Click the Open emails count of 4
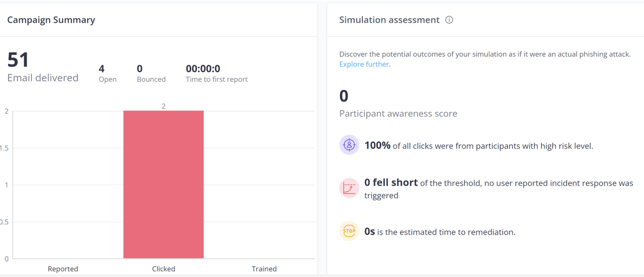This screenshot has width=644, height=277. coord(102,68)
